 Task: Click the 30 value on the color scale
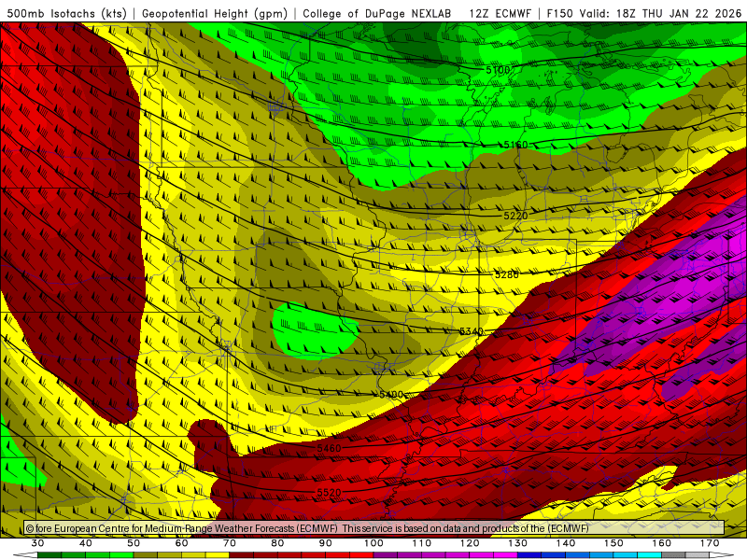pyautogui.click(x=37, y=543)
